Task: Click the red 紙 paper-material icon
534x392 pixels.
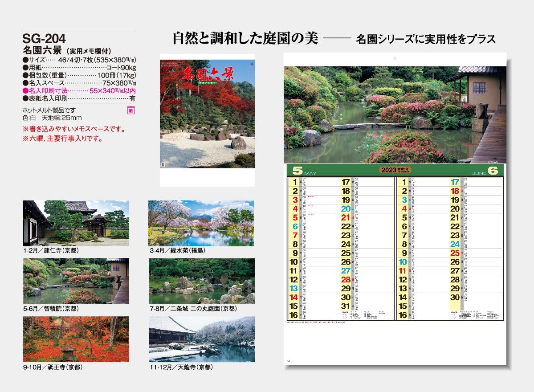Action: [131, 110]
